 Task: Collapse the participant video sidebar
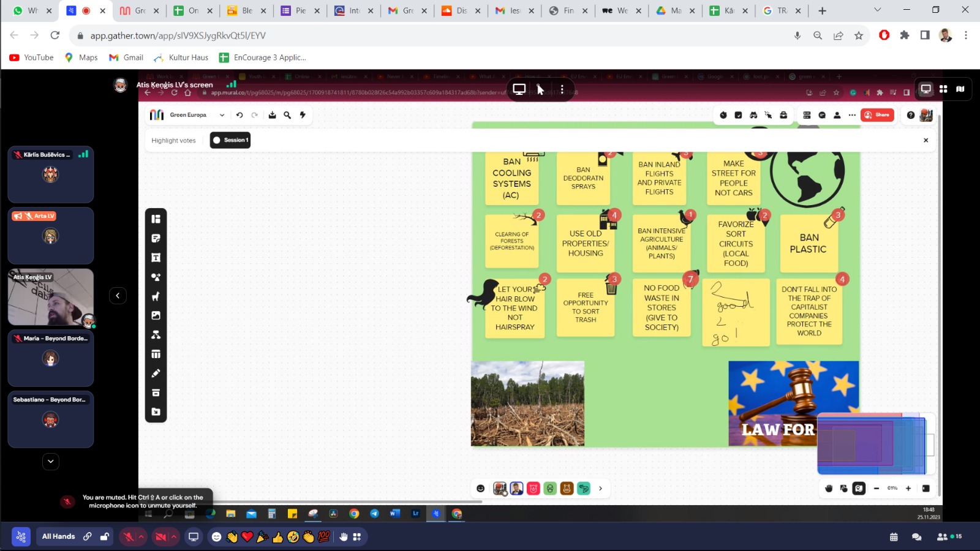click(x=118, y=296)
